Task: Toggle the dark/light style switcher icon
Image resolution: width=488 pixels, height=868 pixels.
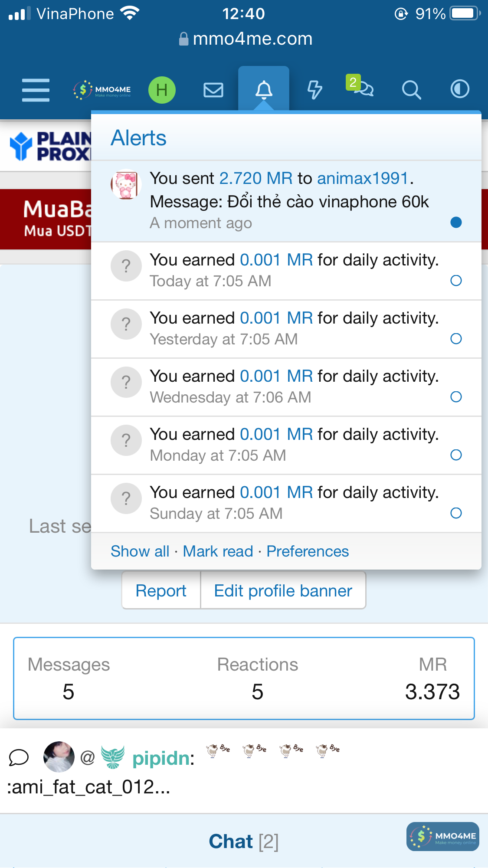Action: (460, 89)
